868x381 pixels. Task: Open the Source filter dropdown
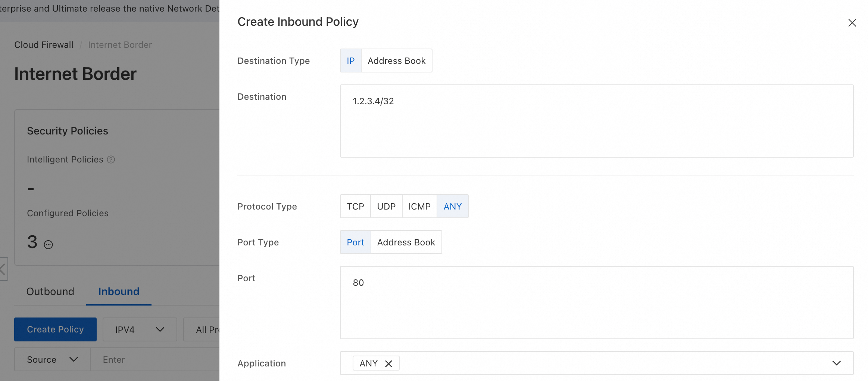click(x=52, y=359)
